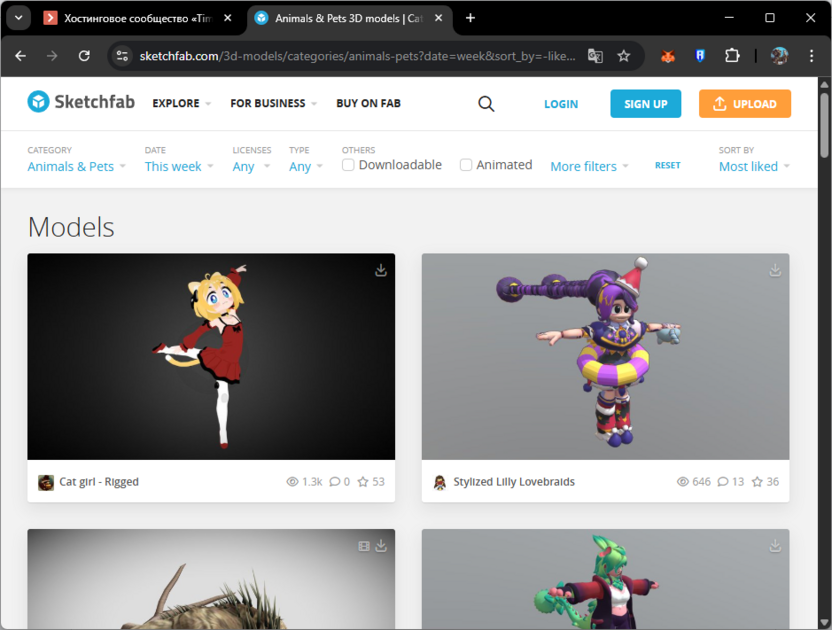The height and width of the screenshot is (630, 832).
Task: Click Cat girl author avatar
Action: (46, 482)
